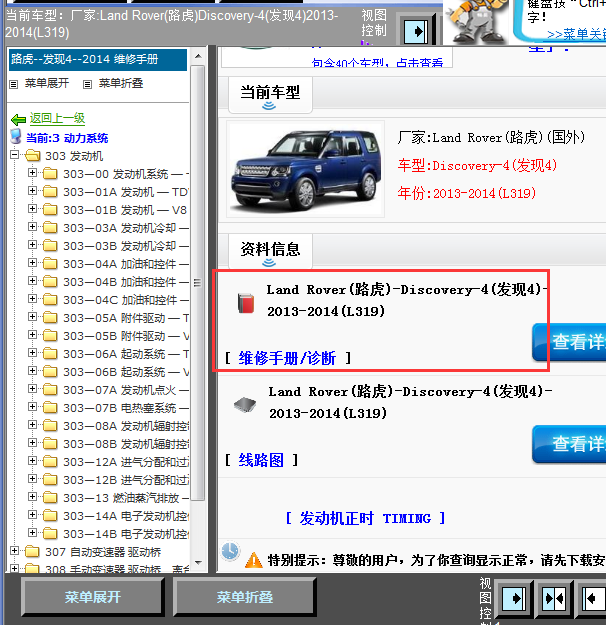The width and height of the screenshot is (606, 625).
Task: Open the 303—12B 进气分配 folder icon
Action: [x=50, y=480]
